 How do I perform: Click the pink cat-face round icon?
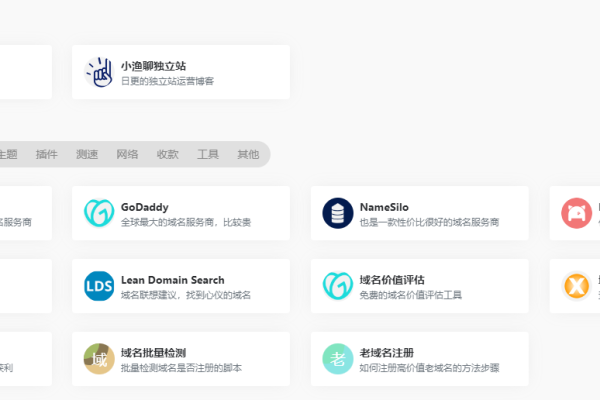pyautogui.click(x=577, y=213)
